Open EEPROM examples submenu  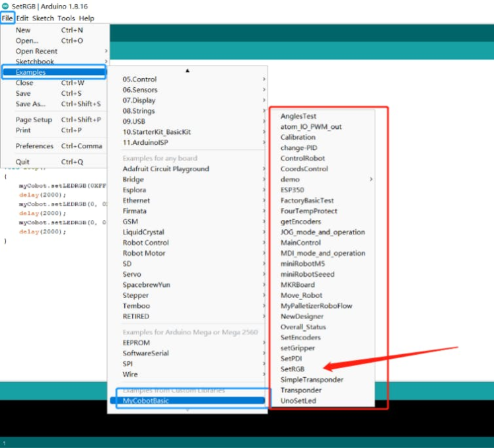[x=188, y=343]
